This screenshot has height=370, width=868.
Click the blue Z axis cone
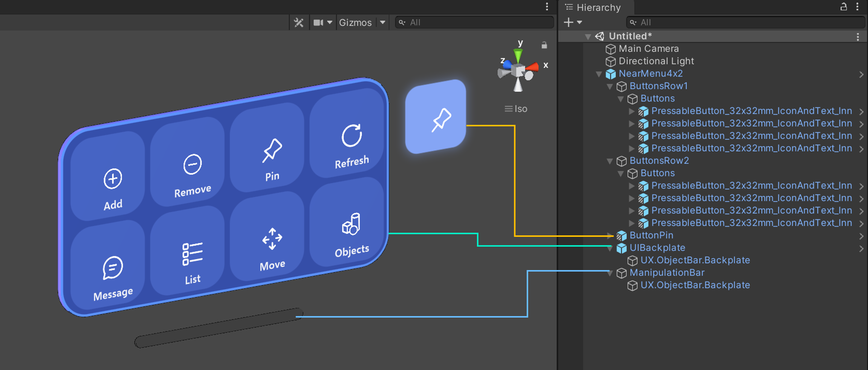pos(507,65)
